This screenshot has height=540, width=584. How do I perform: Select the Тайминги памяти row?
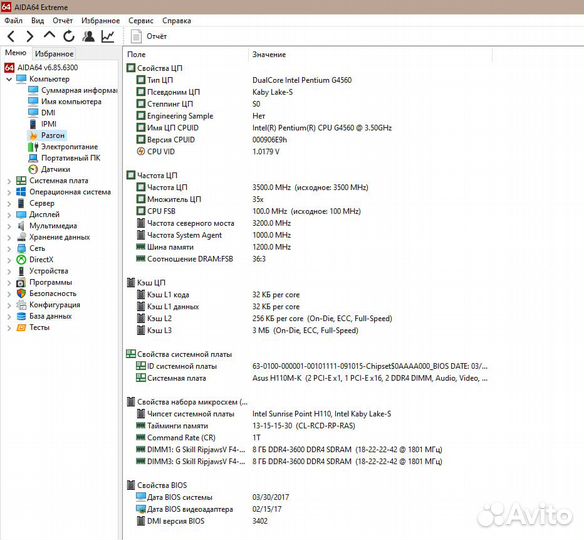click(246, 426)
